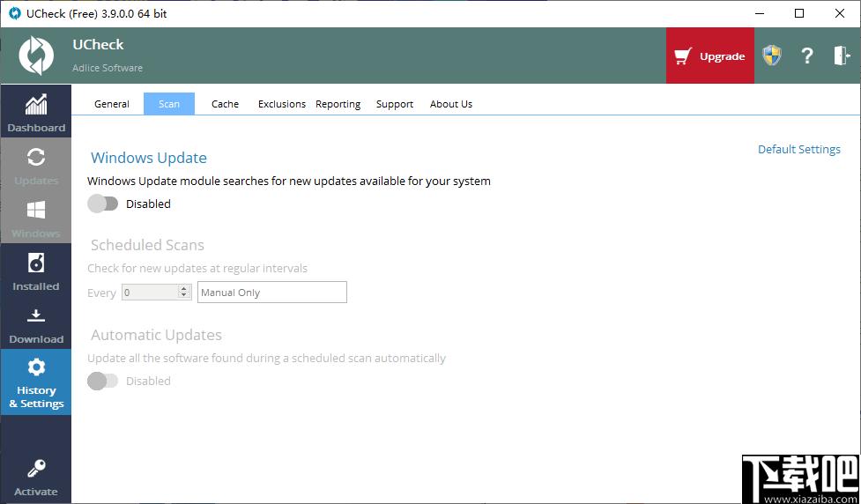
Task: Go to the Updates sidebar section
Action: tap(36, 164)
